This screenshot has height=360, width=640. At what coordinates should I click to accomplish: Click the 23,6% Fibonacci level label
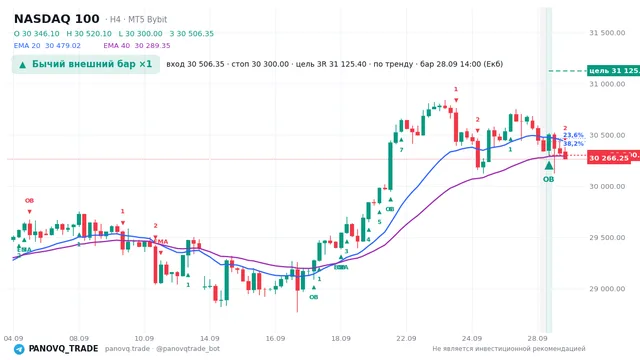(573, 135)
